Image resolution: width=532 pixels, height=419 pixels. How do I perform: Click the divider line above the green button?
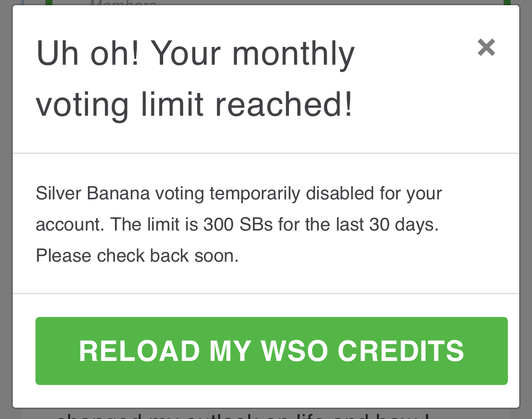(266, 293)
